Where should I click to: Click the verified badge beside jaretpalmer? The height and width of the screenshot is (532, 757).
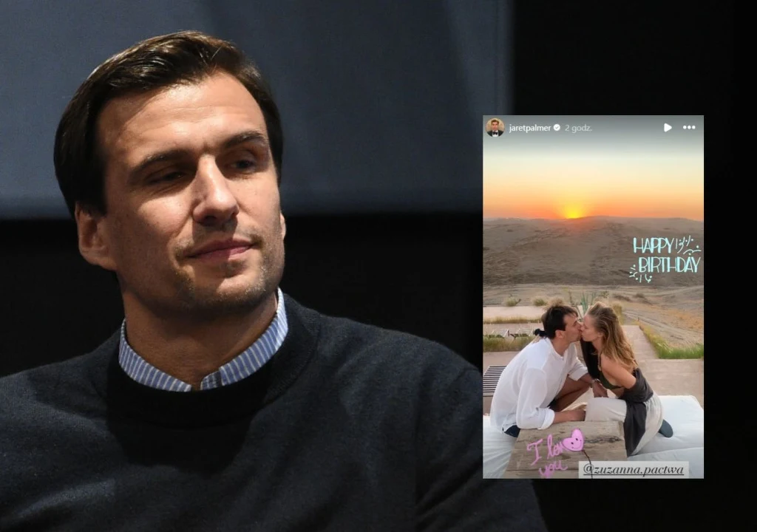(557, 128)
